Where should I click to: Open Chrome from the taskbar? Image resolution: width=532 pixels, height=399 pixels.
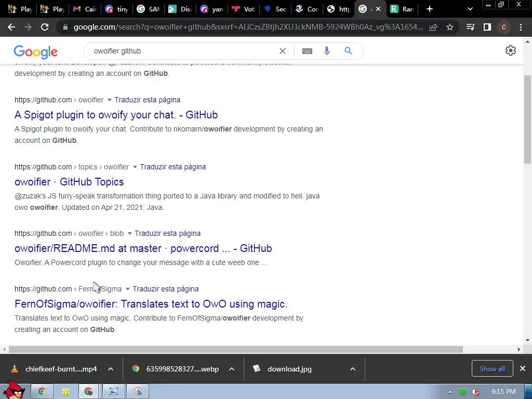tap(42, 392)
